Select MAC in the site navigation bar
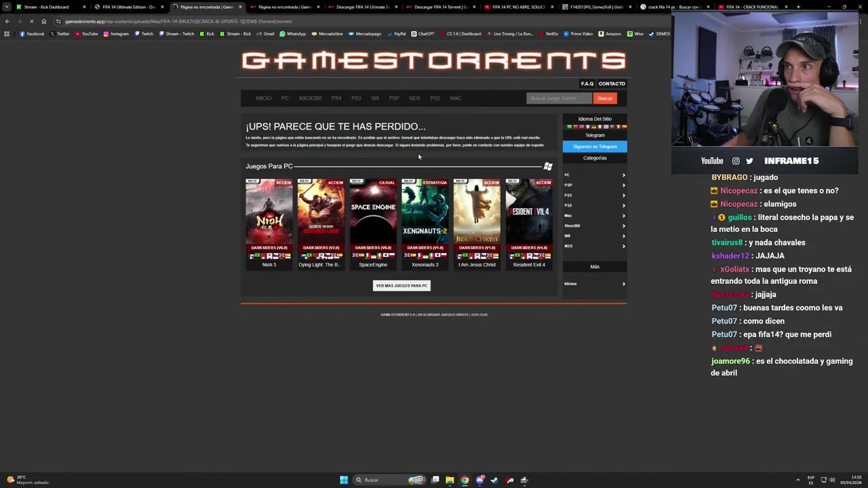 tap(456, 98)
